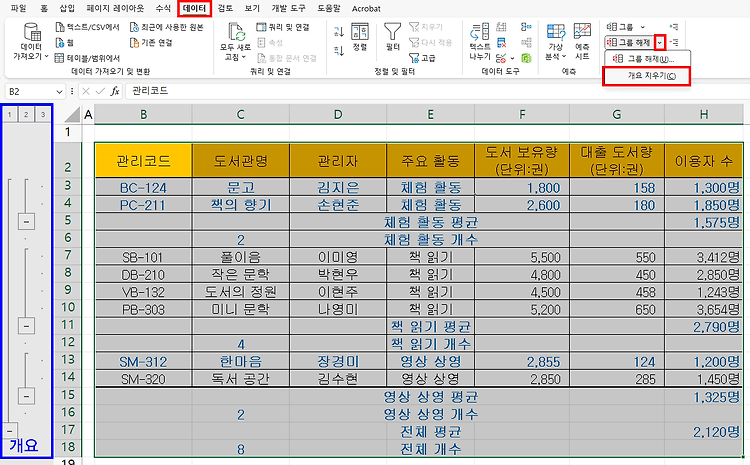This screenshot has width=750, height=465.
Task: Open 쿼리 및 연결 pane button
Action: 283,27
